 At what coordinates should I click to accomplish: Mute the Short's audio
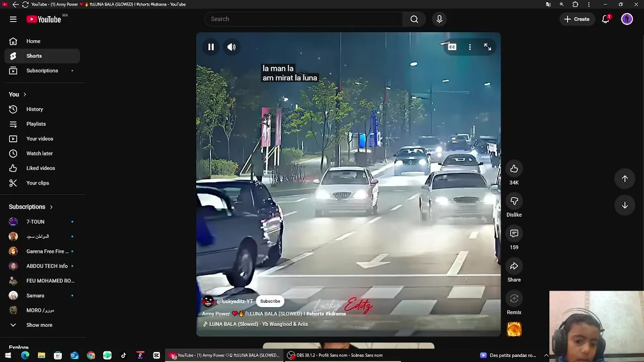pos(231,47)
